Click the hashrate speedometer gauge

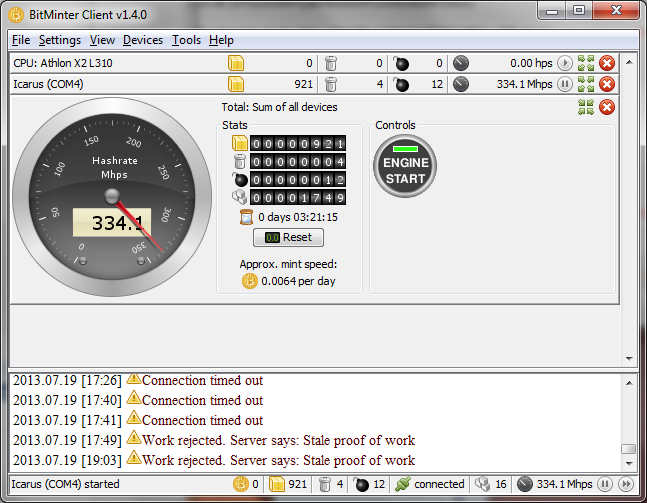point(112,197)
